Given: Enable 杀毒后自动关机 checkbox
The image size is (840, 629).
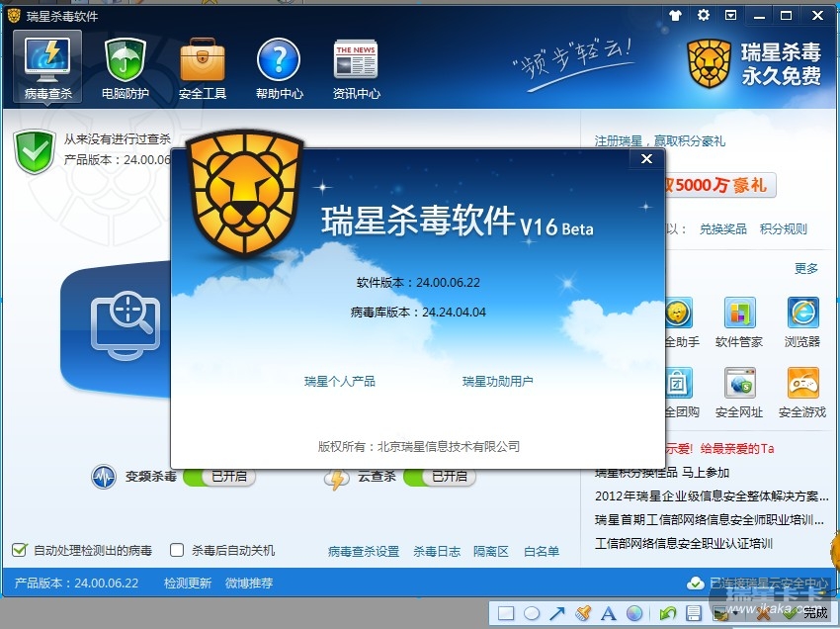Looking at the screenshot, I should tap(177, 550).
